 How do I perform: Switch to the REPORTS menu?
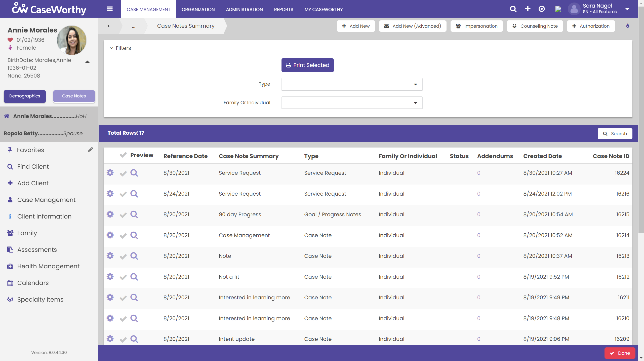[x=283, y=9]
